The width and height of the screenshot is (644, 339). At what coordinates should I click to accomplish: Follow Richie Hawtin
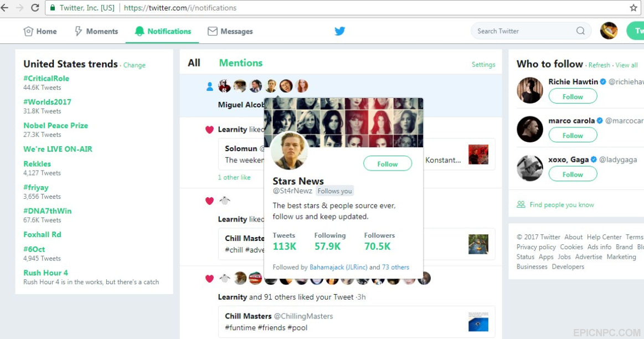click(573, 96)
